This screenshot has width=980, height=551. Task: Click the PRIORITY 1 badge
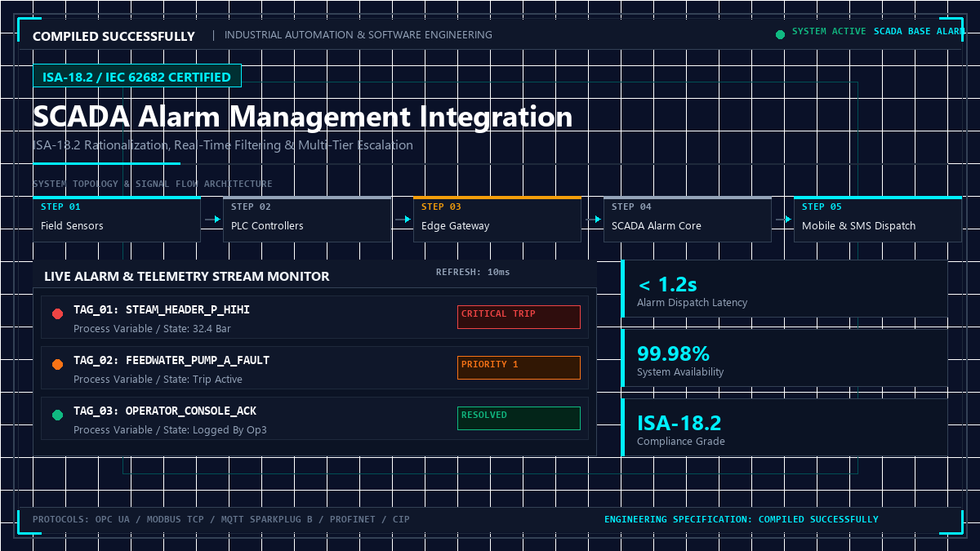(519, 368)
